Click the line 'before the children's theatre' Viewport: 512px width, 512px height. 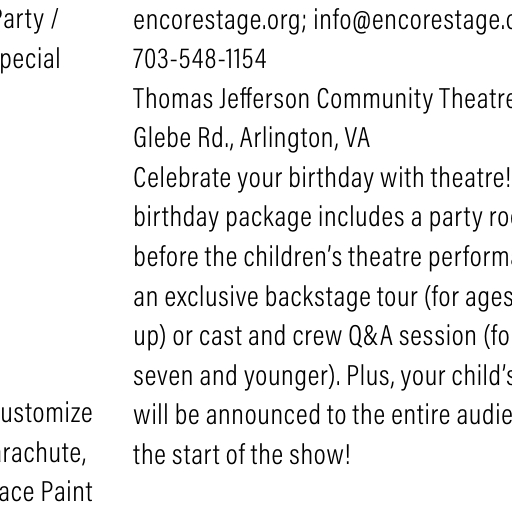pyautogui.click(x=323, y=257)
